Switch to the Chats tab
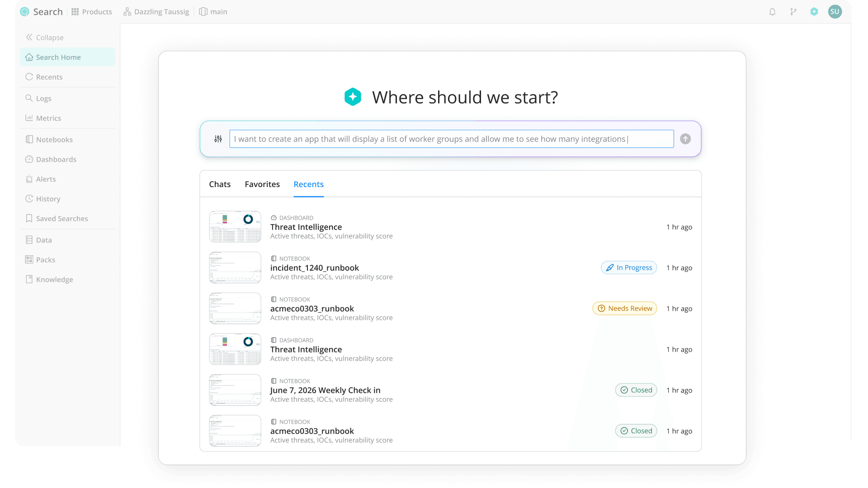This screenshot has height=488, width=868. (220, 184)
